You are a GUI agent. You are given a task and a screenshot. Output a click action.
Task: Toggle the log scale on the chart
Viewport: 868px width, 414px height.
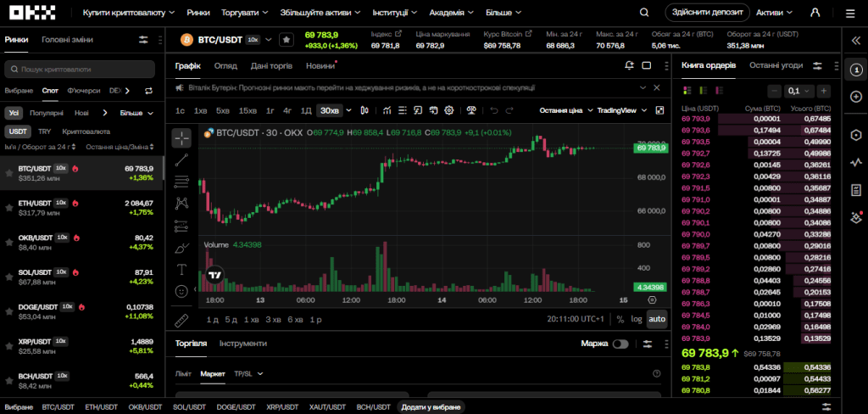tap(637, 319)
